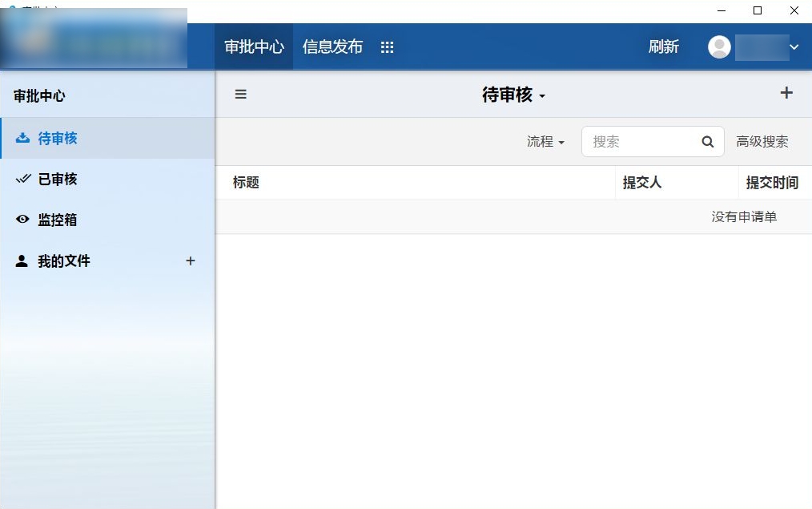Click the 已审核 double-check icon
Viewport: 812px width, 509px height.
[x=22, y=179]
